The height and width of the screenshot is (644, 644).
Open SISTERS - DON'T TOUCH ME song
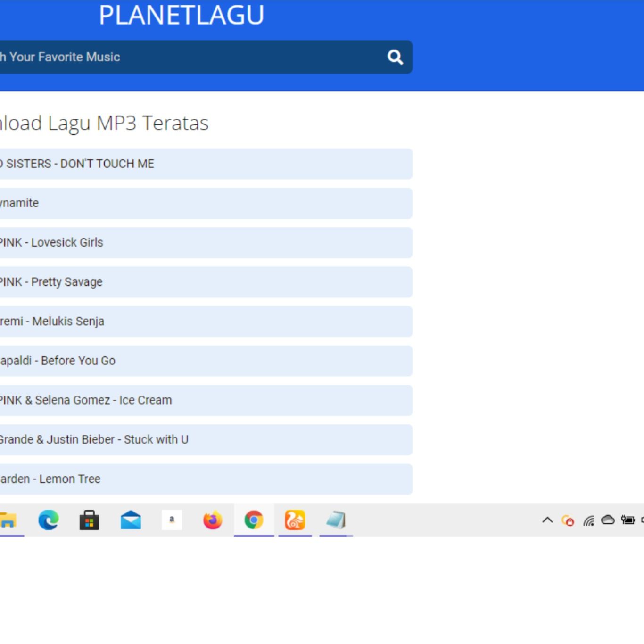(206, 164)
